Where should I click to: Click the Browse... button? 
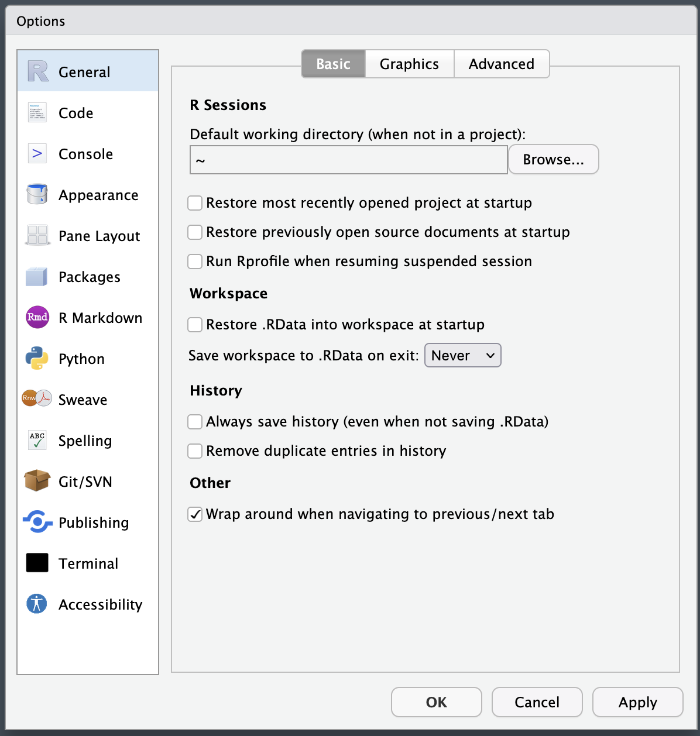(553, 159)
